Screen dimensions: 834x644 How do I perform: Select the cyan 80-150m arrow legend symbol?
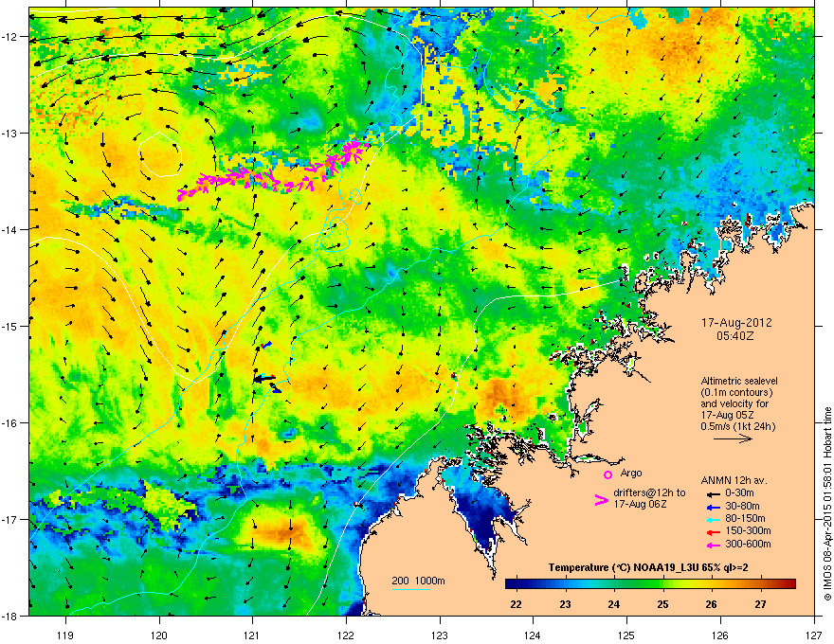click(714, 519)
